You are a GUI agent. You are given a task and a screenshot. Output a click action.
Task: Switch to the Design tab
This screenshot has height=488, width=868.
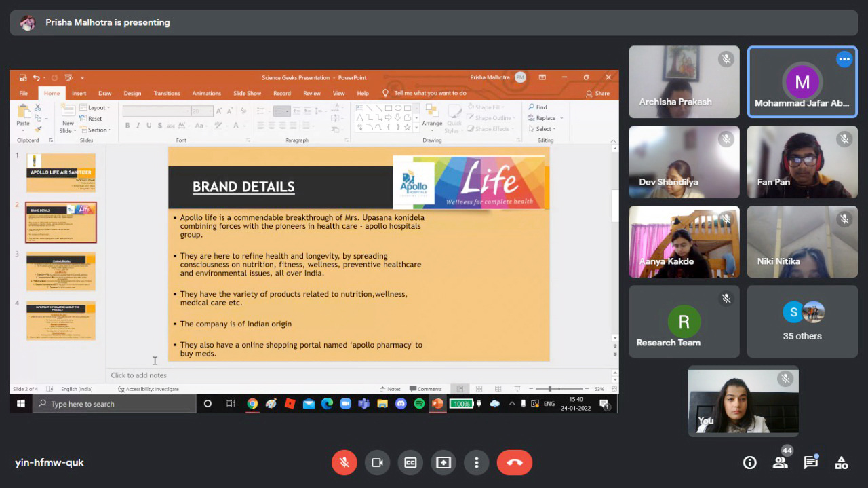click(x=132, y=93)
